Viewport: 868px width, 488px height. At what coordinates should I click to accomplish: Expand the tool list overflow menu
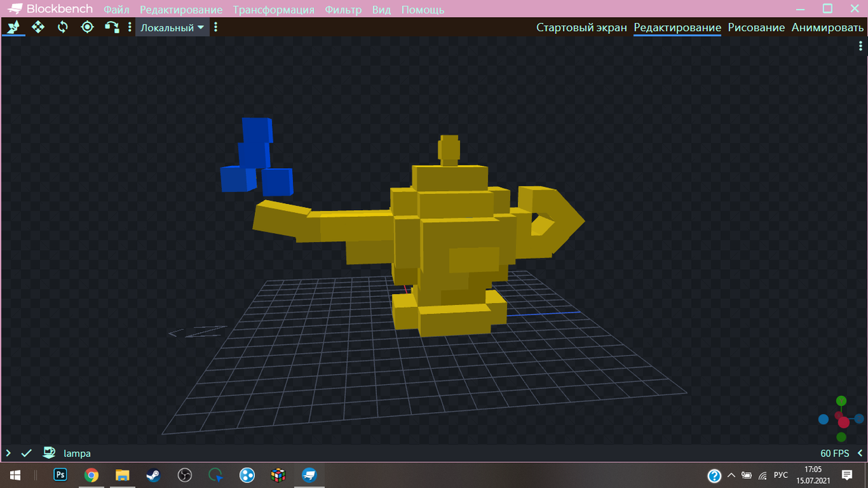click(x=130, y=28)
